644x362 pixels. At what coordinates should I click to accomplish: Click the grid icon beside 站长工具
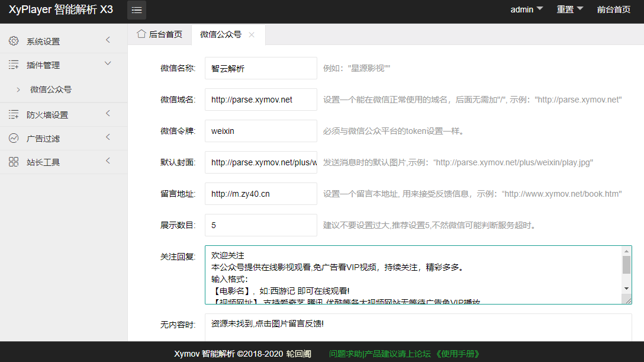pyautogui.click(x=14, y=162)
